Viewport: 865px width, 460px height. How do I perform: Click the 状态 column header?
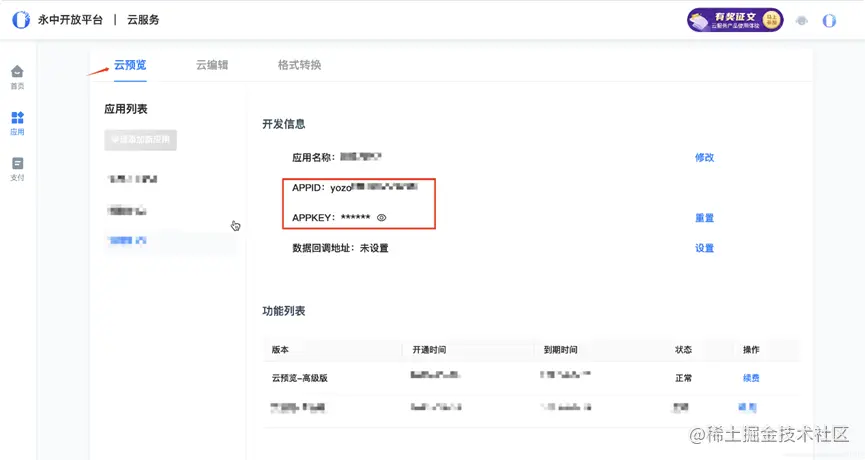pos(684,350)
